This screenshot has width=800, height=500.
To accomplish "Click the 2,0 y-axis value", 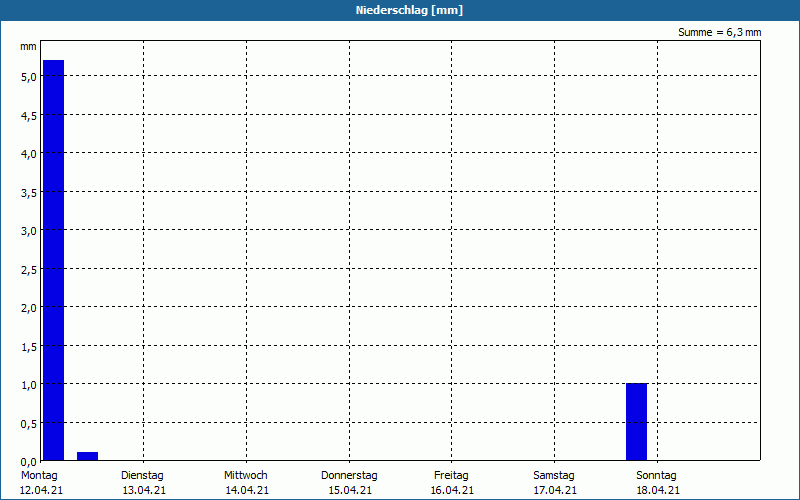I will point(29,308).
